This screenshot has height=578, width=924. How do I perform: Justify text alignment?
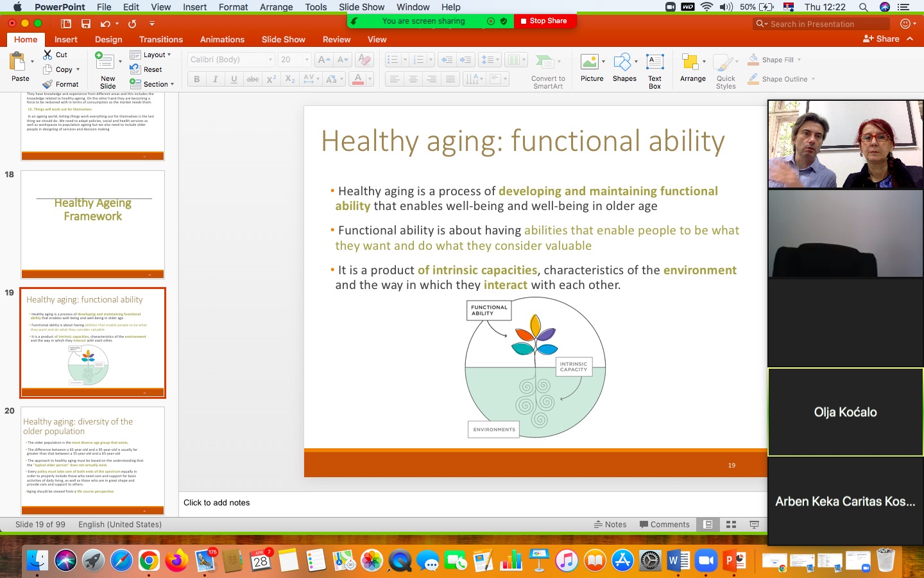[450, 79]
